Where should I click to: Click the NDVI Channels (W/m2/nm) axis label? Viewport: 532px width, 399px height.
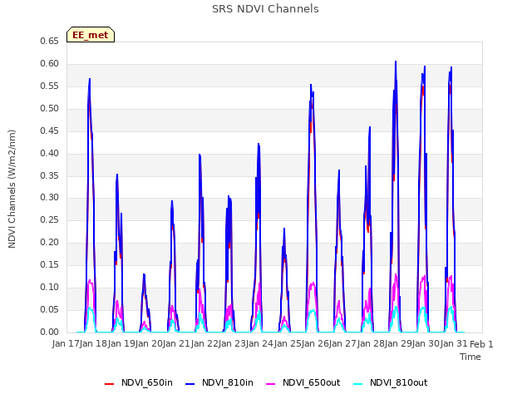coord(12,189)
